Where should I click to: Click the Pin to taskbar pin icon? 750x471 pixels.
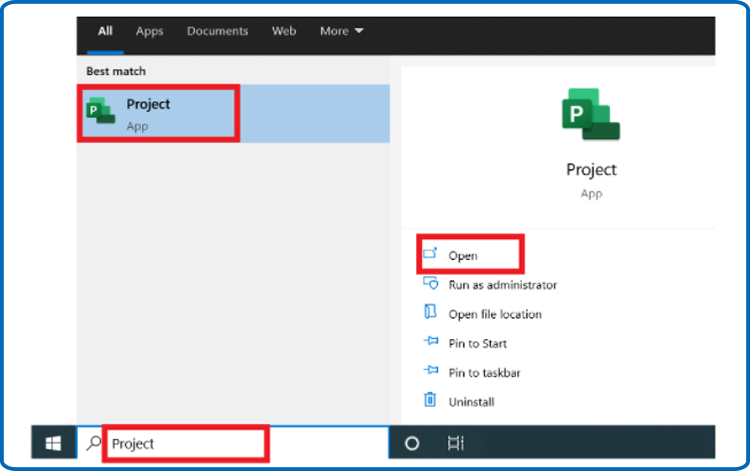point(431,370)
